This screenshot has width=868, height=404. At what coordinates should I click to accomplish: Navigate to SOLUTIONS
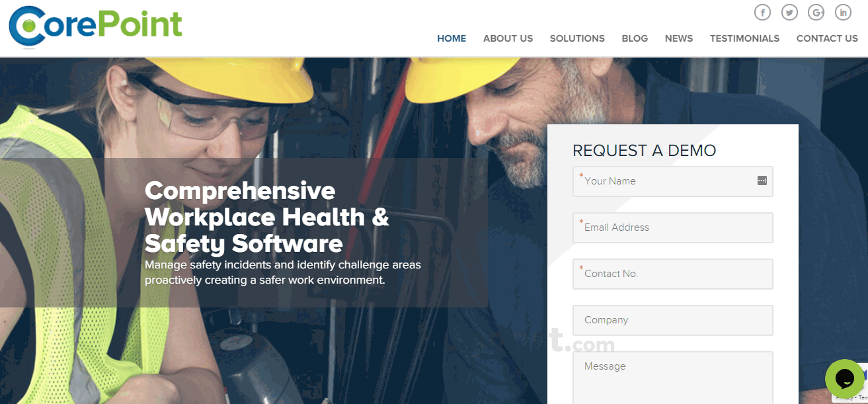(577, 38)
